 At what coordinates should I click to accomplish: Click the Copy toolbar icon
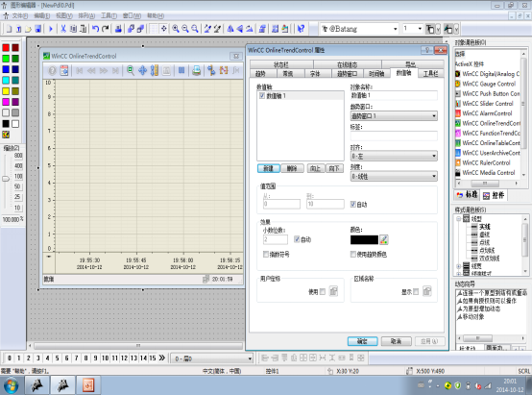click(x=73, y=29)
